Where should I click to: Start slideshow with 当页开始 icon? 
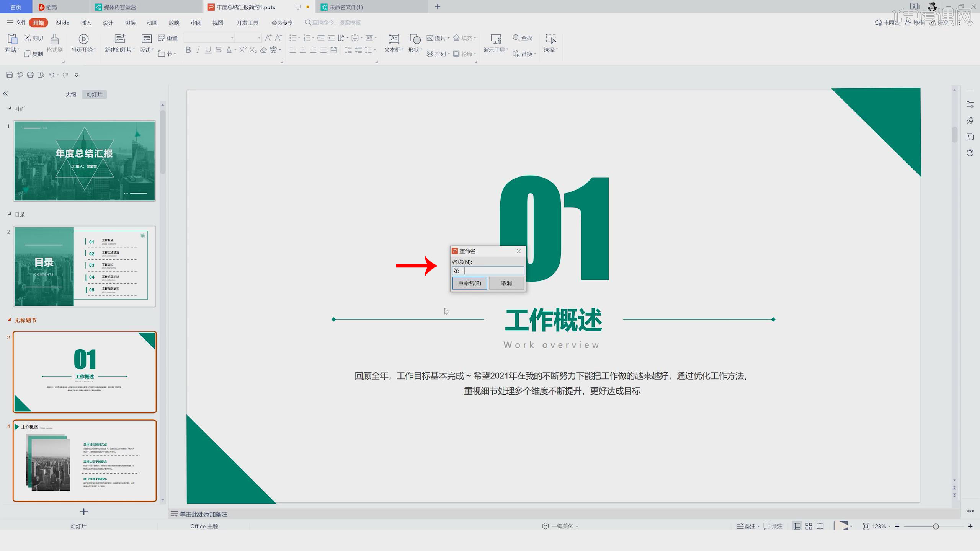coord(83,43)
